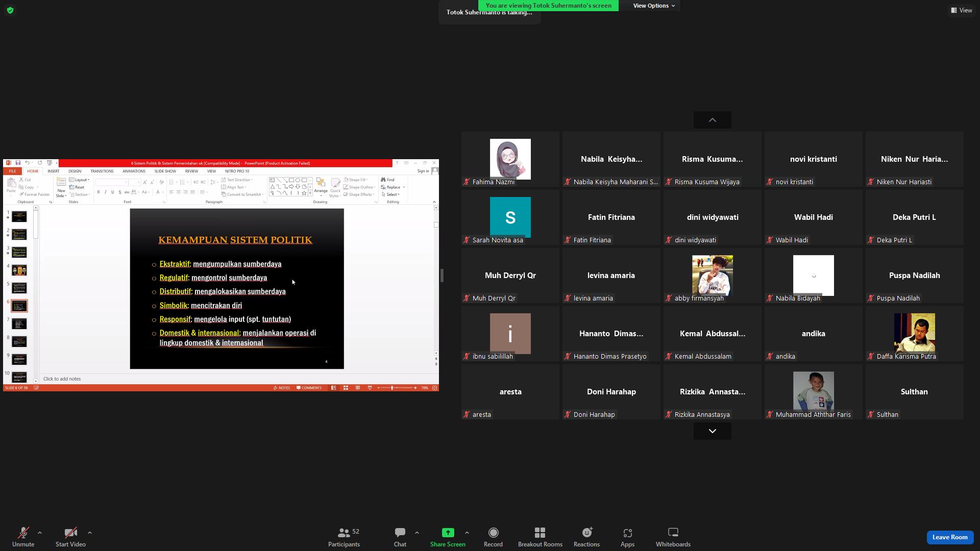Click the notes field 'Click to add notes'
980x551 pixels.
pos(239,379)
